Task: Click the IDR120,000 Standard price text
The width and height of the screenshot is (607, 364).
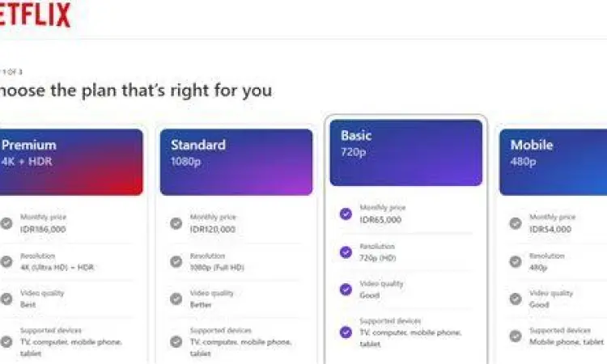Action: (213, 229)
